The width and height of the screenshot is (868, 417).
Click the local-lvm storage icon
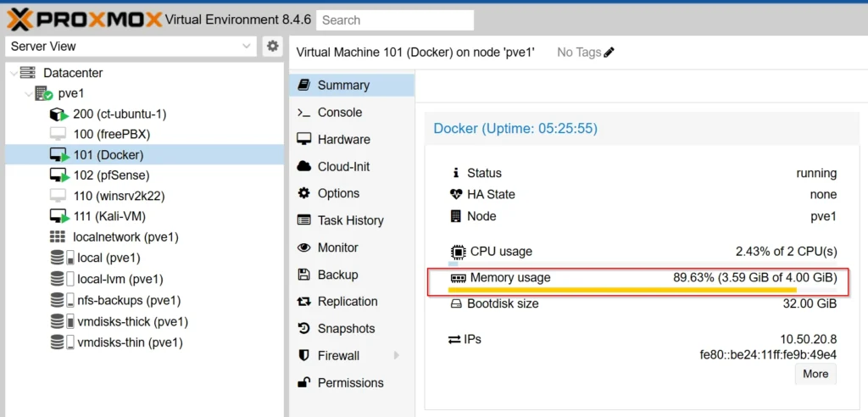click(61, 279)
